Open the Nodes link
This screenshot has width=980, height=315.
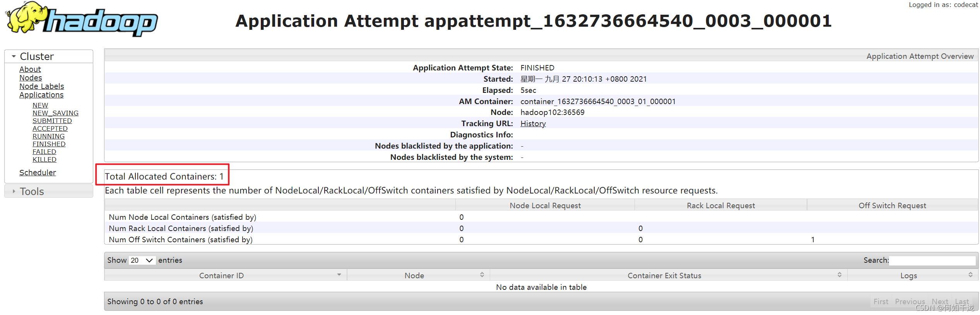(31, 78)
